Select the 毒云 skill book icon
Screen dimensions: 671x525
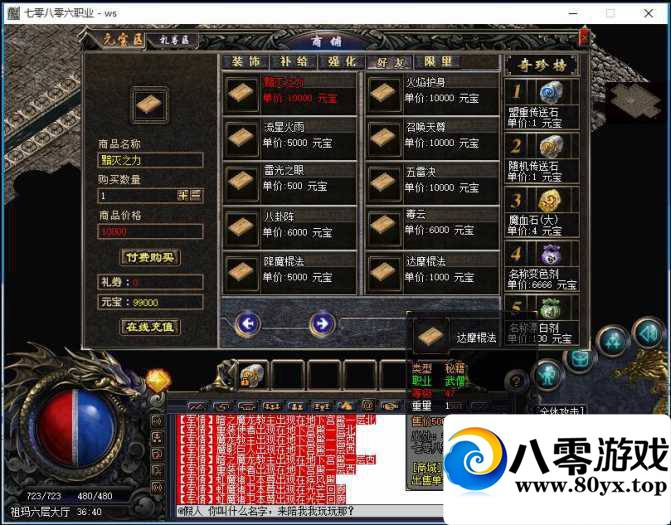[x=383, y=228]
